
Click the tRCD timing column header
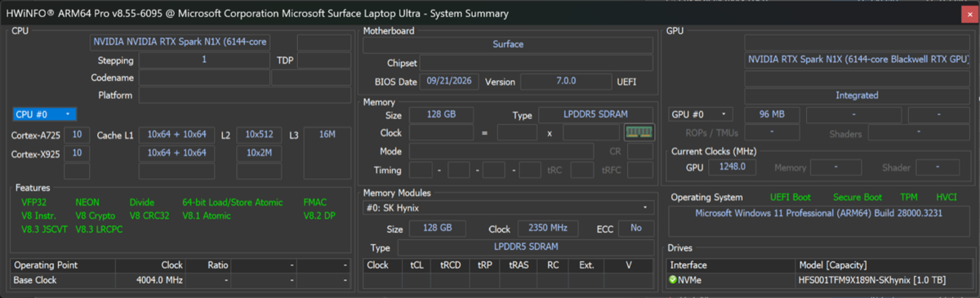tap(451, 265)
